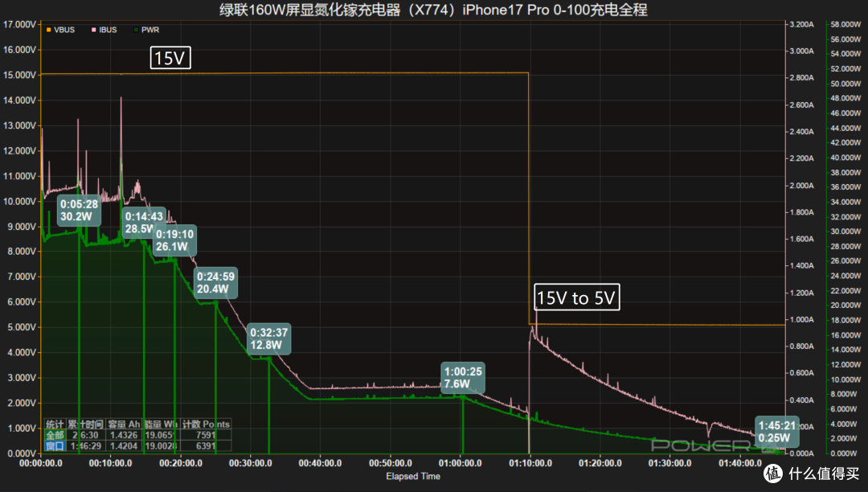Click the 00:10:00.0 time axis tick
Image resolution: width=868 pixels, height=492 pixels.
tap(110, 463)
